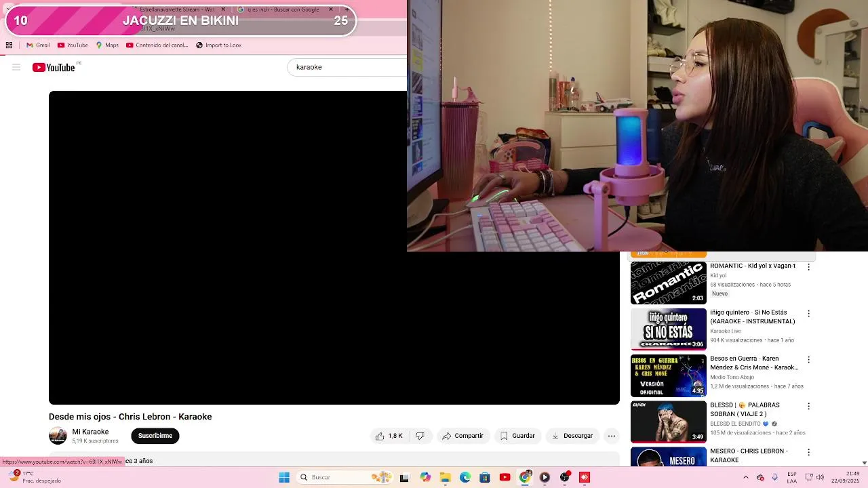This screenshot has height=488, width=868.
Task: Close the 'Estrellanavarrette Stream' tab
Action: [224, 9]
